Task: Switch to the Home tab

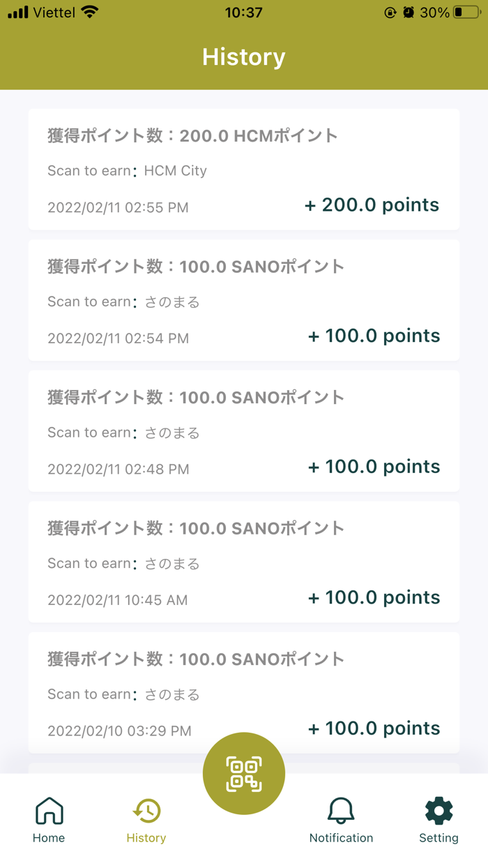Action: (x=49, y=819)
